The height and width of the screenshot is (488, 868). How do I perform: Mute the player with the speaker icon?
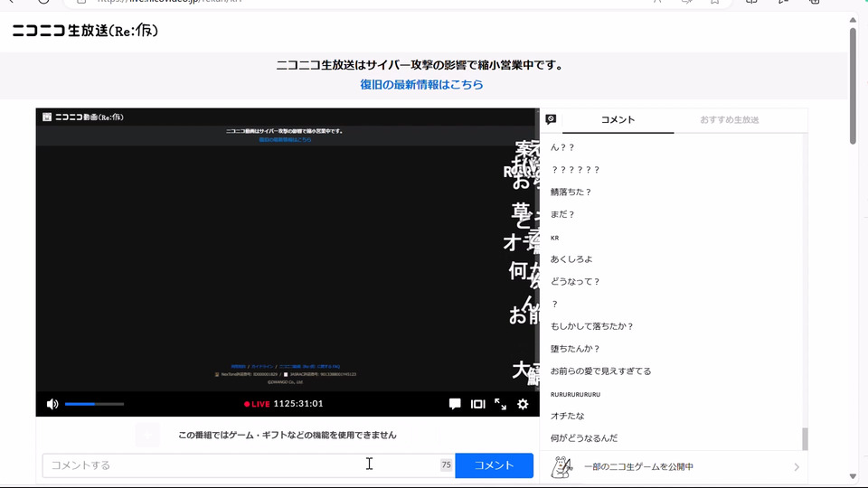click(52, 404)
